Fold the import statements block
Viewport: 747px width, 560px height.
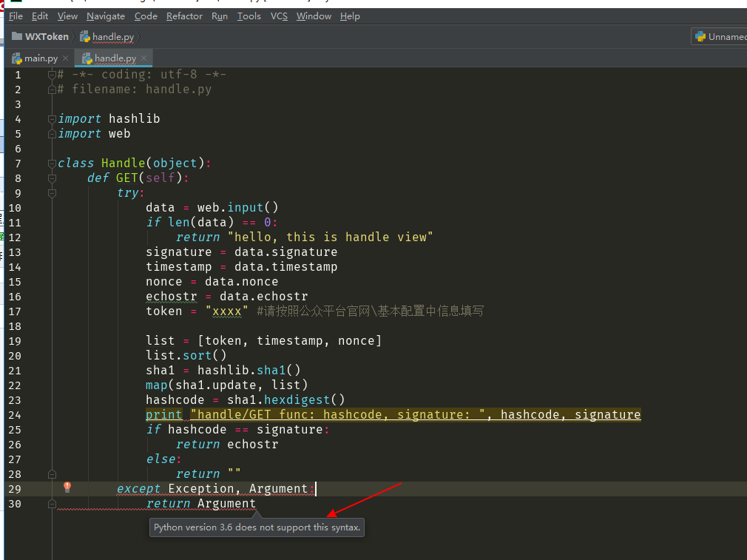click(x=52, y=119)
